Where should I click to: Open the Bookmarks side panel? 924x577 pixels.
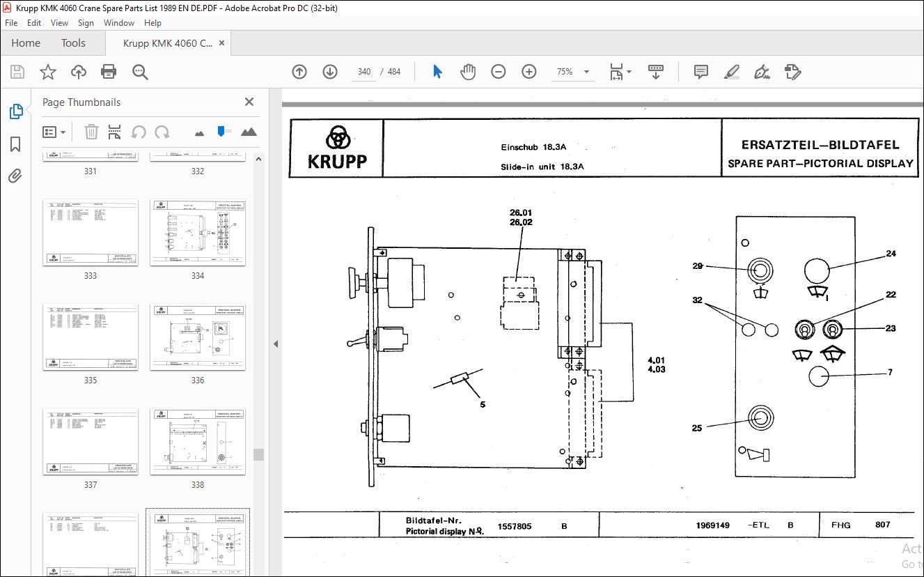tap(15, 144)
